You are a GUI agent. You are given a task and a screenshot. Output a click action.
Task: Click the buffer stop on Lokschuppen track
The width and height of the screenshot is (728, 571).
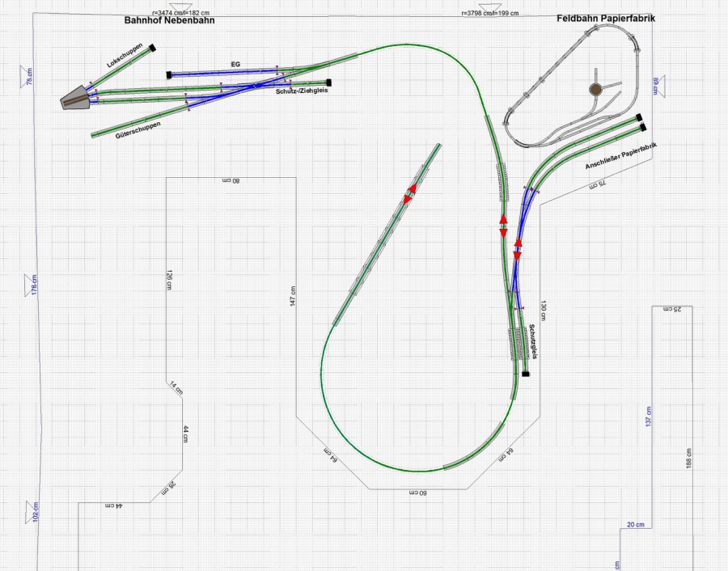[151, 47]
